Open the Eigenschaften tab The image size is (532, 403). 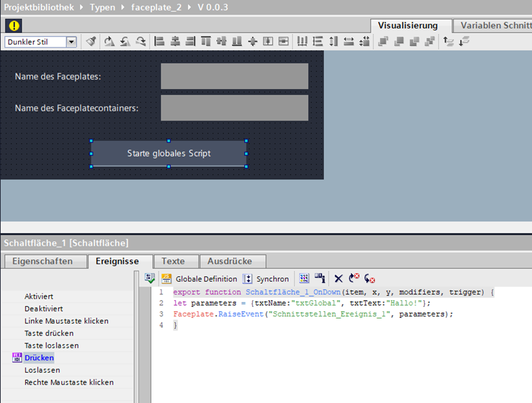click(x=42, y=261)
